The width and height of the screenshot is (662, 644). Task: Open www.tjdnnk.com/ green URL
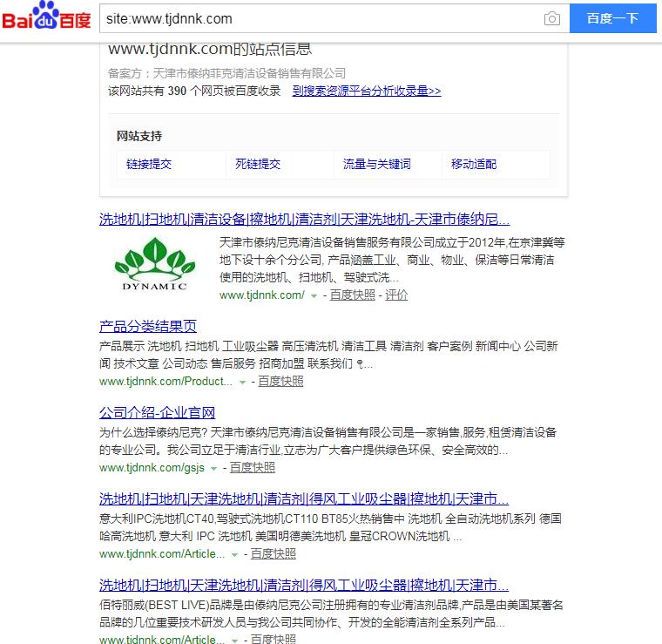(x=262, y=295)
